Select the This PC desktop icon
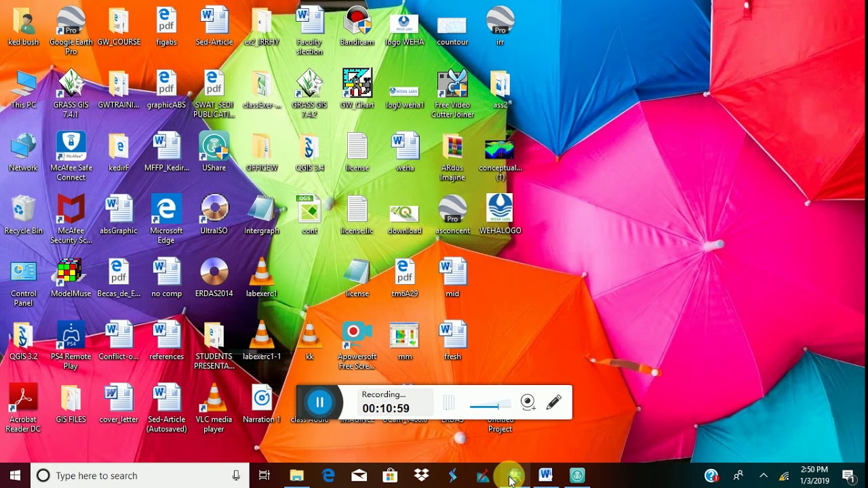This screenshot has height=488, width=868. [24, 89]
